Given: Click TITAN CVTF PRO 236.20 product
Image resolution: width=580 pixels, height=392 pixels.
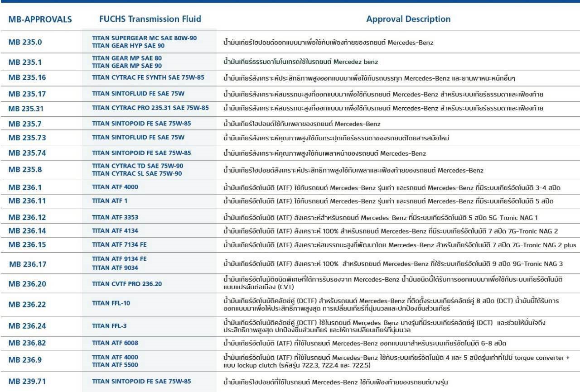Looking at the screenshot, I should (x=126, y=284).
